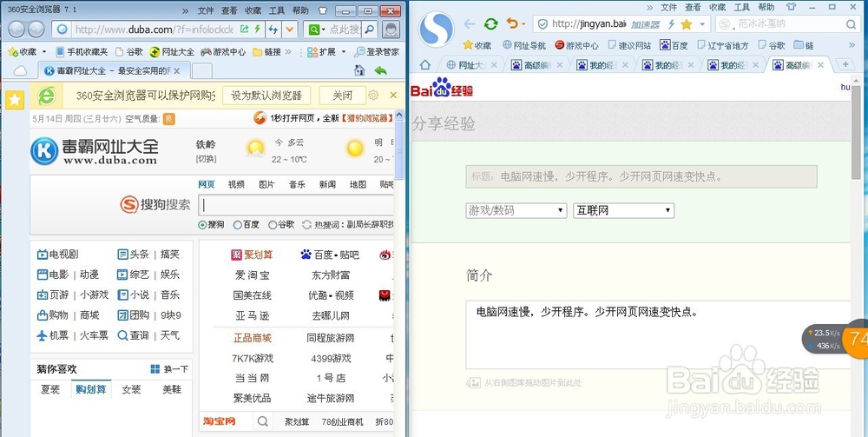Open the 游戏/数码 category dropdown
Image resolution: width=868 pixels, height=437 pixels.
(516, 210)
